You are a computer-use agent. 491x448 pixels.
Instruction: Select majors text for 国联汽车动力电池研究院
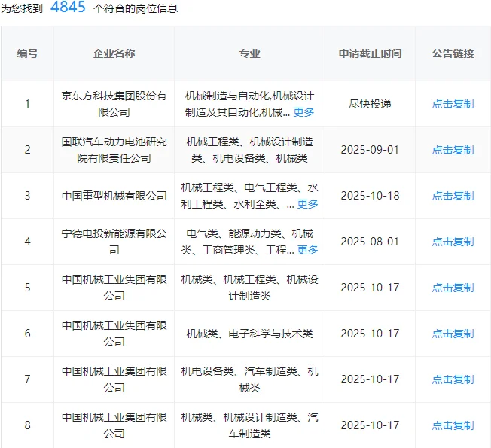tap(249, 150)
